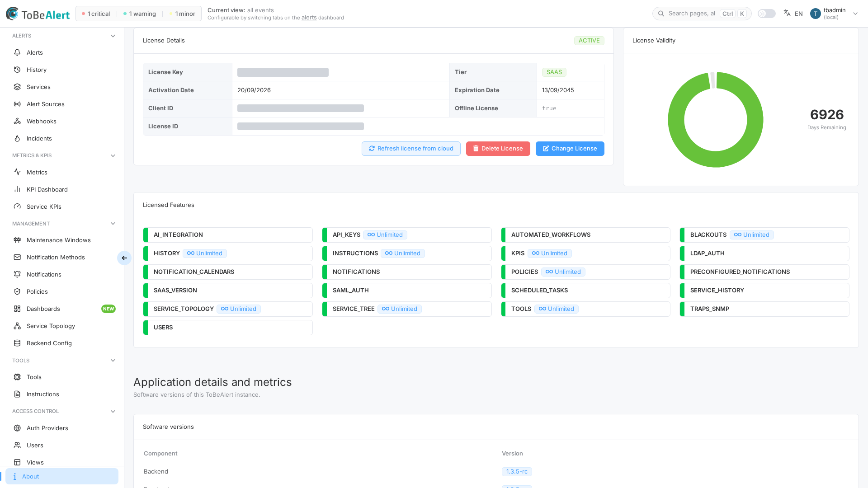The width and height of the screenshot is (868, 488).
Task: Click the Alerts bell icon in sidebar
Action: point(17,52)
